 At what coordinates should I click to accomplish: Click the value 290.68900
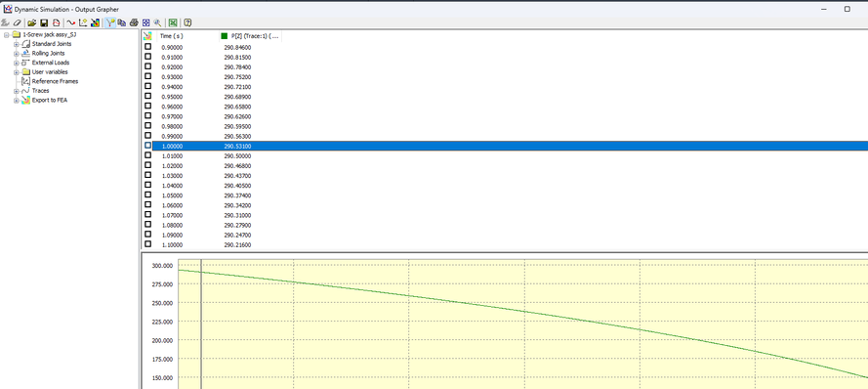click(x=237, y=97)
